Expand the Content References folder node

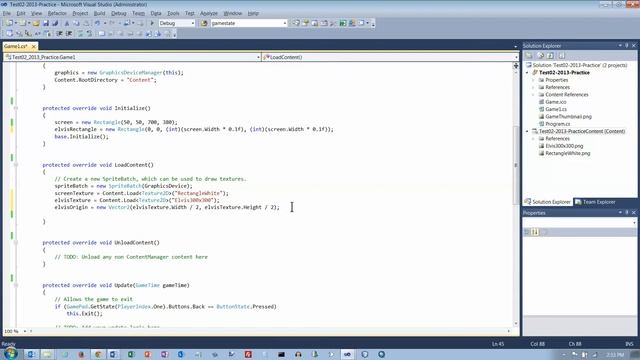point(533,95)
